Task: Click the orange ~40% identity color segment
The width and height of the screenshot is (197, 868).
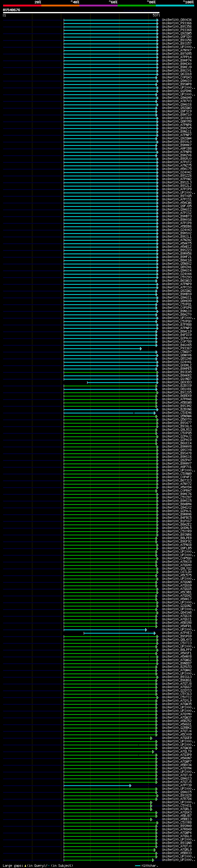Action: (x=60, y=6)
